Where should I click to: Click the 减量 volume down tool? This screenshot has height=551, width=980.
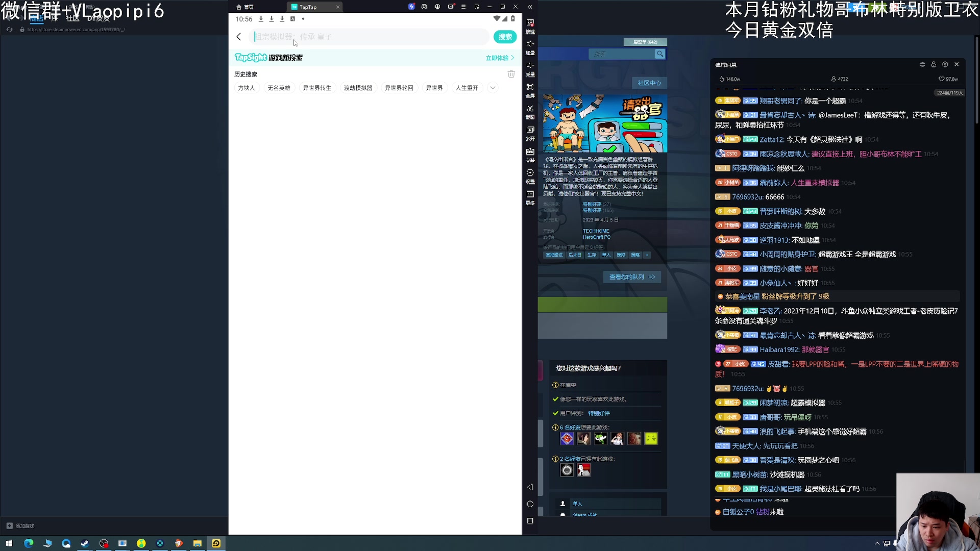coord(530,69)
